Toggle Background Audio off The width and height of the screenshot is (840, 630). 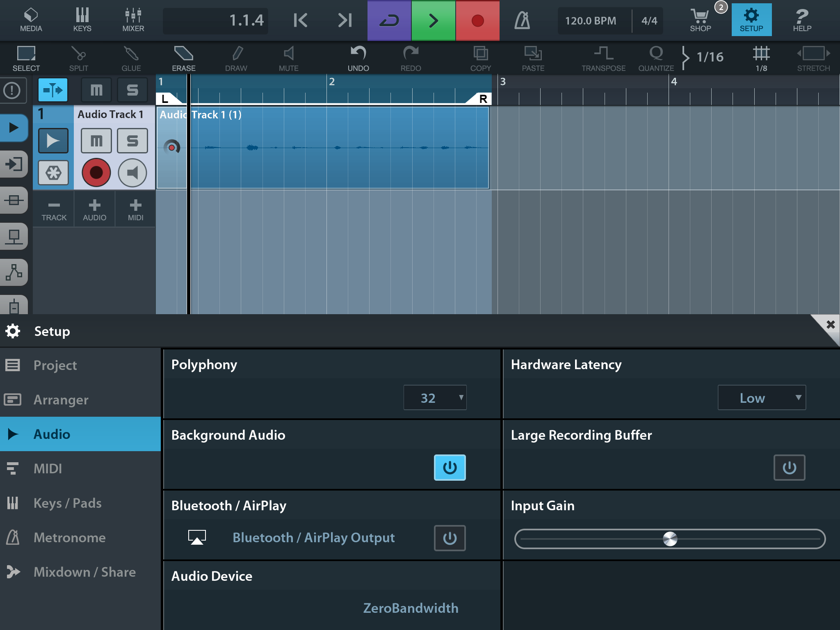[x=450, y=468]
